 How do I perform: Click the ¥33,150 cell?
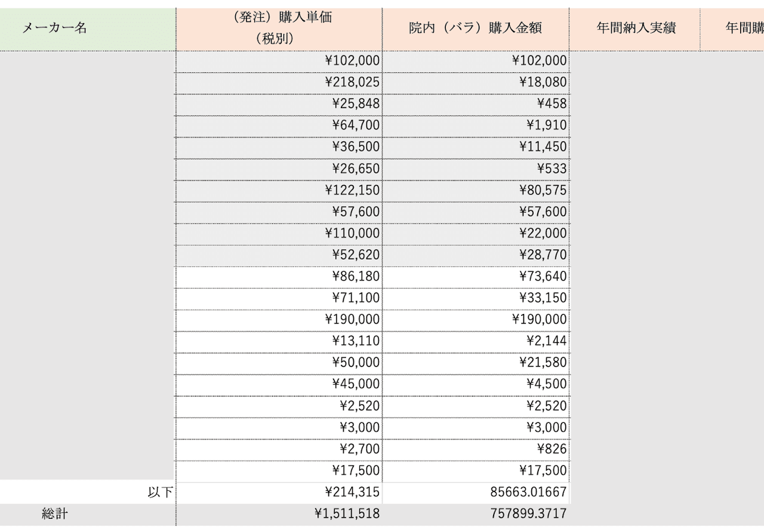pyautogui.click(x=476, y=298)
